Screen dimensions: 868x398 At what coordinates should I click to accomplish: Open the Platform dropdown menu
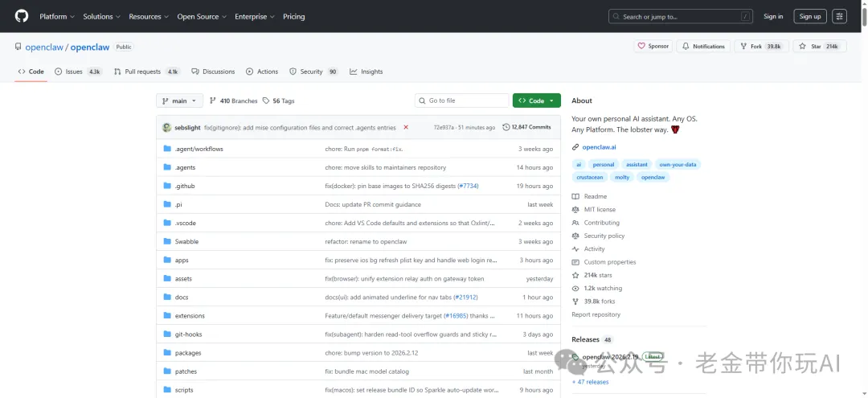click(x=58, y=17)
